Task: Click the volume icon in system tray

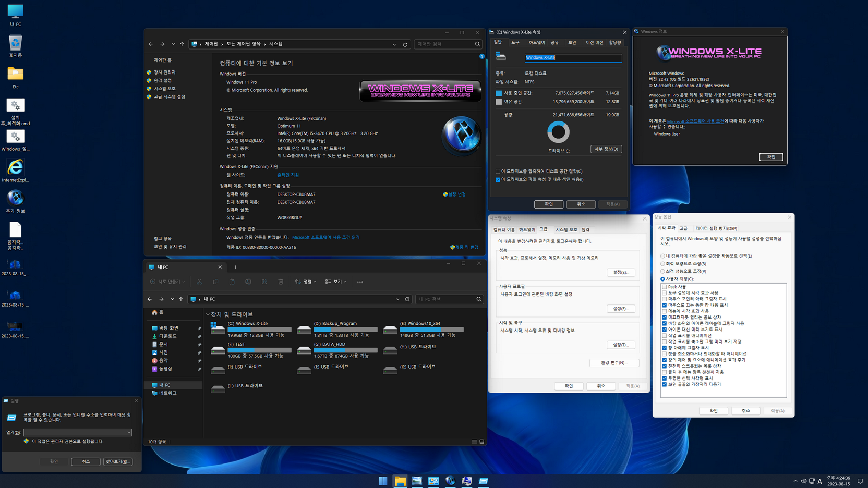Action: [x=803, y=481]
